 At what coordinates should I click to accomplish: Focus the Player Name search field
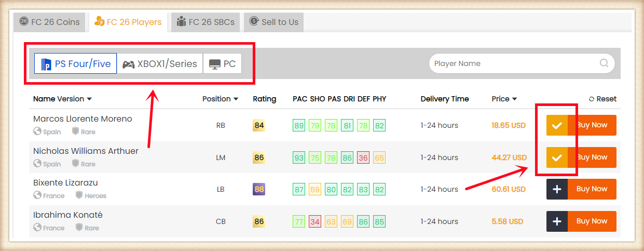point(514,63)
